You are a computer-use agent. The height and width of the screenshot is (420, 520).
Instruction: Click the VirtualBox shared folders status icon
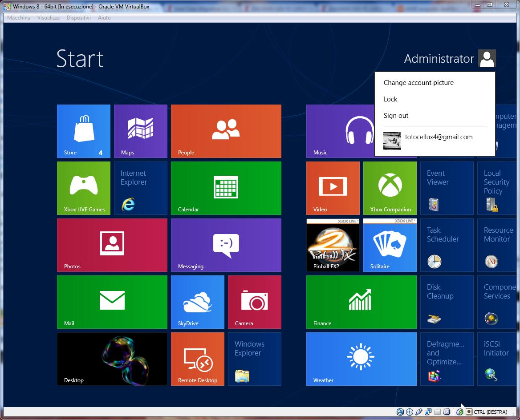438,412
